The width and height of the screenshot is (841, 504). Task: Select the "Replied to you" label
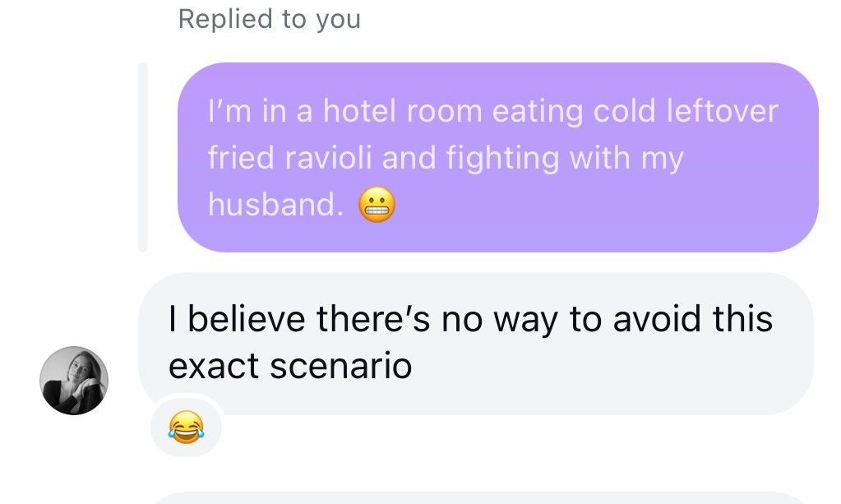(270, 19)
